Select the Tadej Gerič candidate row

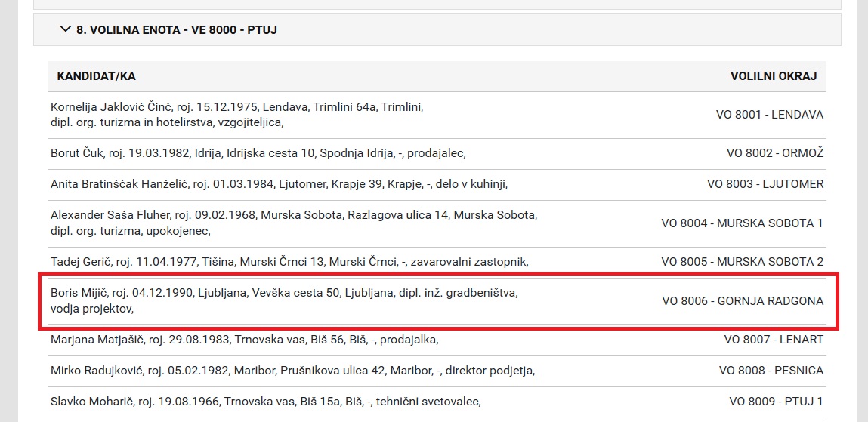pyautogui.click(x=437, y=262)
